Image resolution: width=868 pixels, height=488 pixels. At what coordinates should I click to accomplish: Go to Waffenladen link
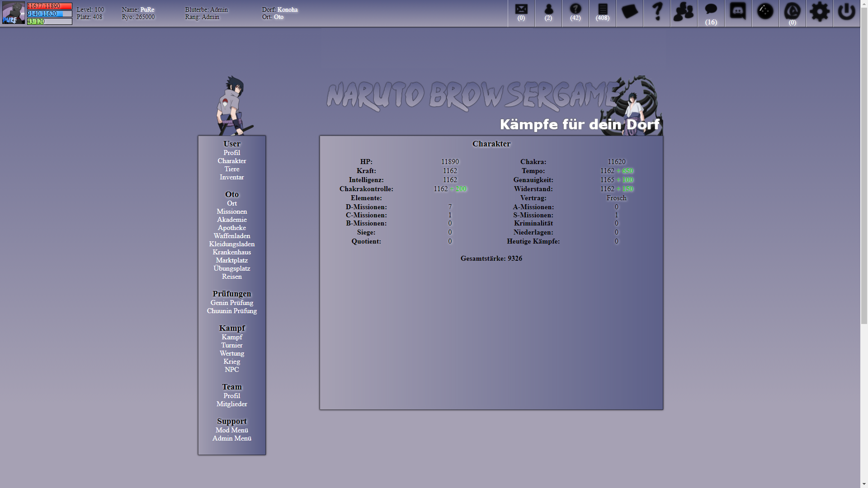point(231,236)
